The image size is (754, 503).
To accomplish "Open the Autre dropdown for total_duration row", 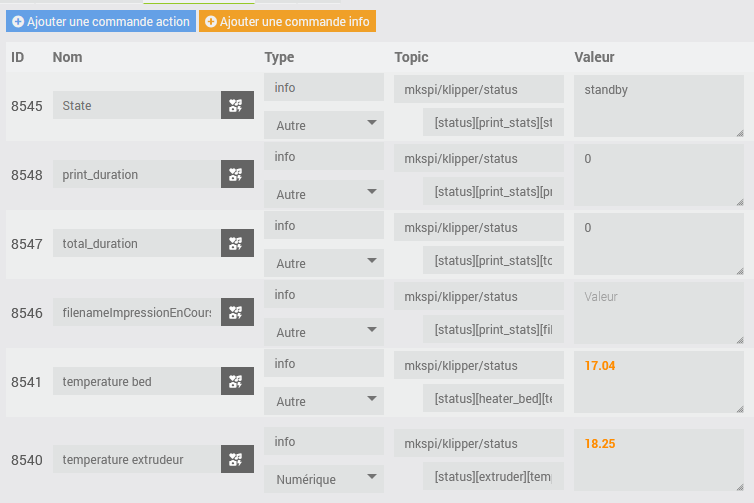I will tap(324, 263).
